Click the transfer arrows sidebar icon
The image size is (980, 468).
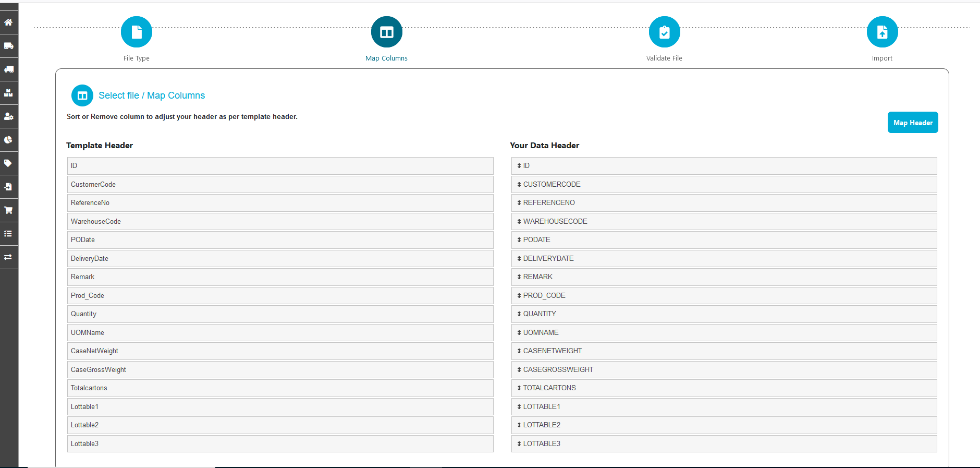pyautogui.click(x=8, y=257)
